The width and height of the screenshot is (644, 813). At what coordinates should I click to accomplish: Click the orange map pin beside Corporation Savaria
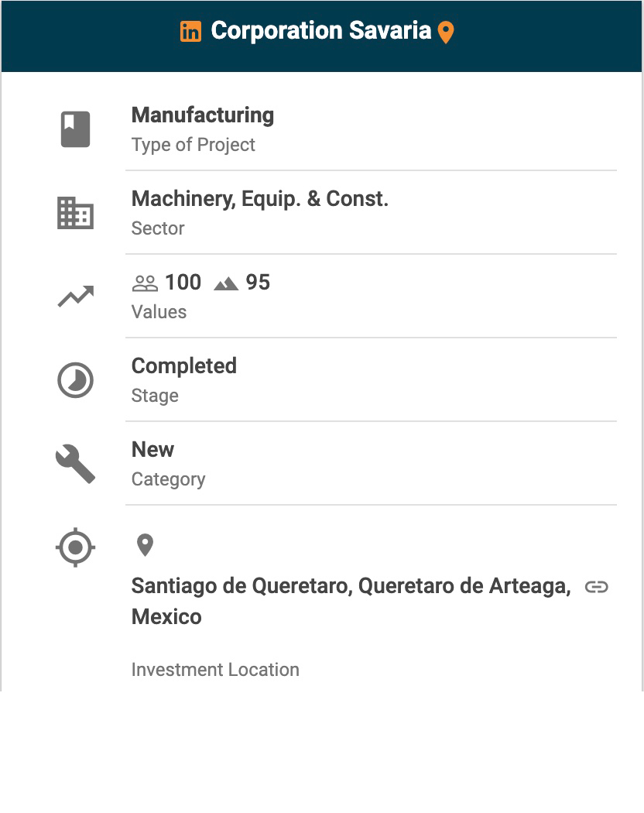[x=446, y=33]
